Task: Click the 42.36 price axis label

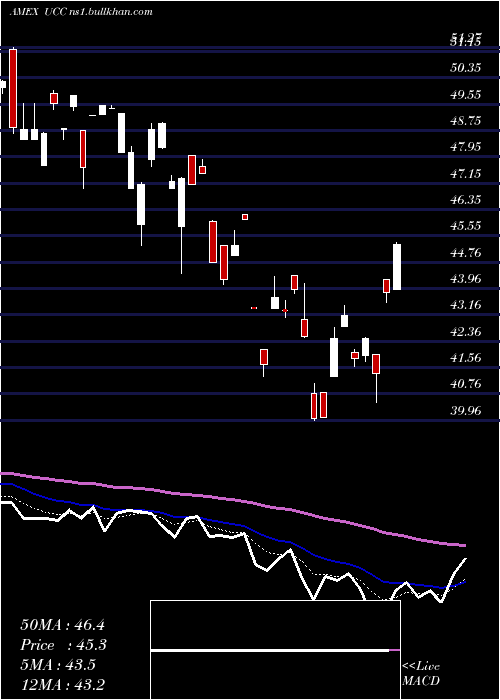Action: point(466,332)
